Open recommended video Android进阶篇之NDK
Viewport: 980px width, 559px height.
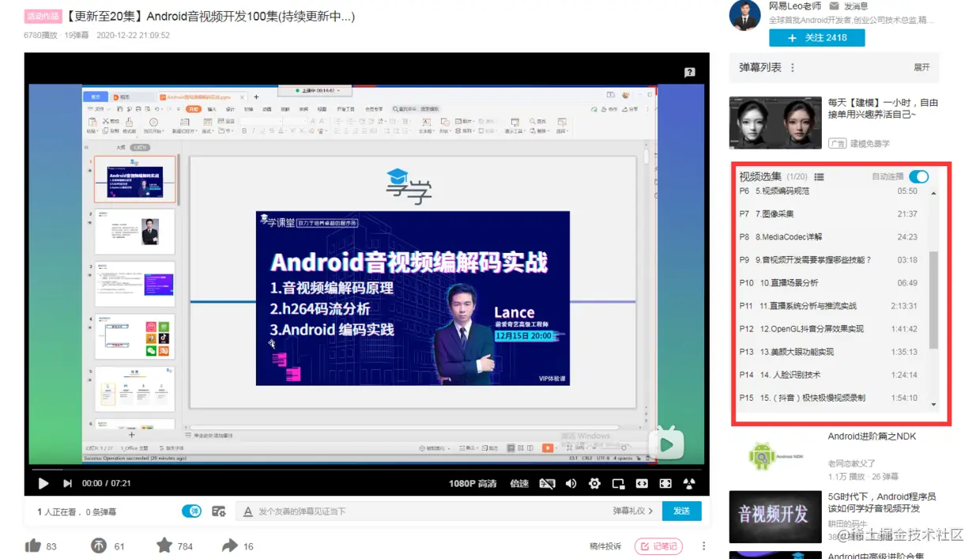pos(872,436)
